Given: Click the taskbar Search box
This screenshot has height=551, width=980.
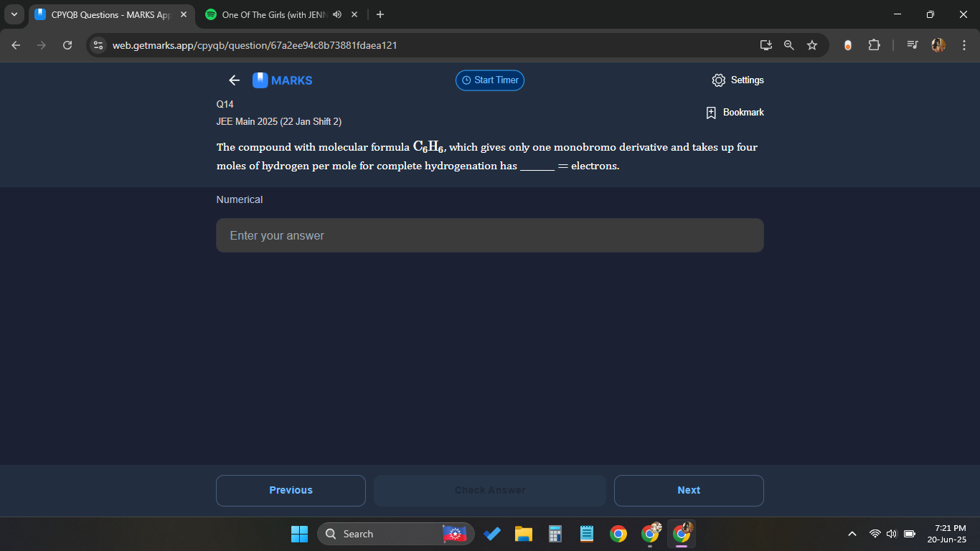Looking at the screenshot, I should [x=395, y=534].
